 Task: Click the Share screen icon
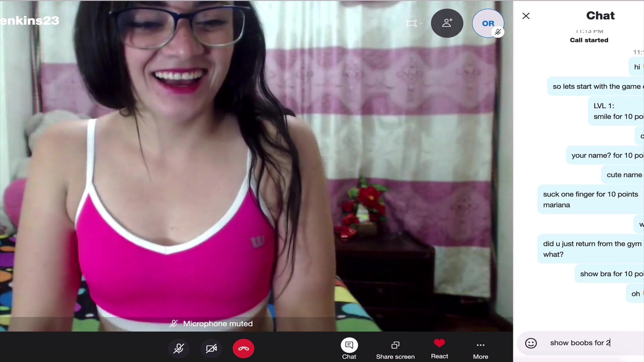pyautogui.click(x=395, y=345)
